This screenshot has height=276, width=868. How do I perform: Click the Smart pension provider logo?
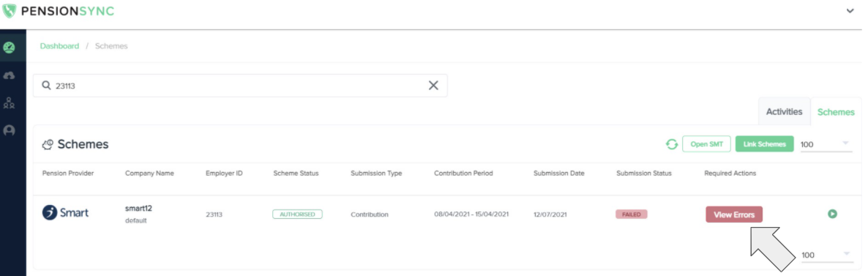click(65, 212)
